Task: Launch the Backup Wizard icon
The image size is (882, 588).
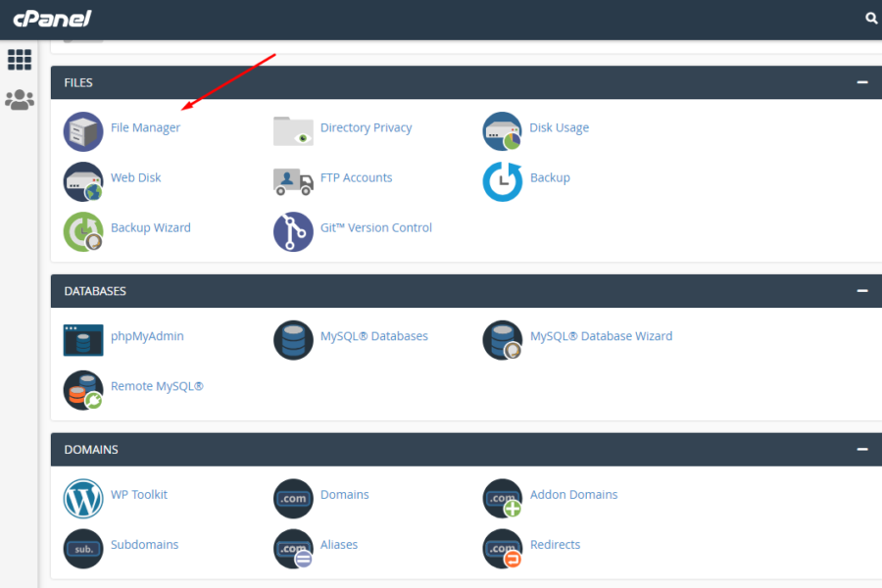Action: coord(83,231)
